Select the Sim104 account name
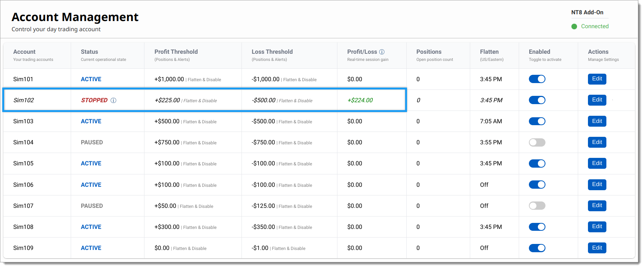 (23, 142)
